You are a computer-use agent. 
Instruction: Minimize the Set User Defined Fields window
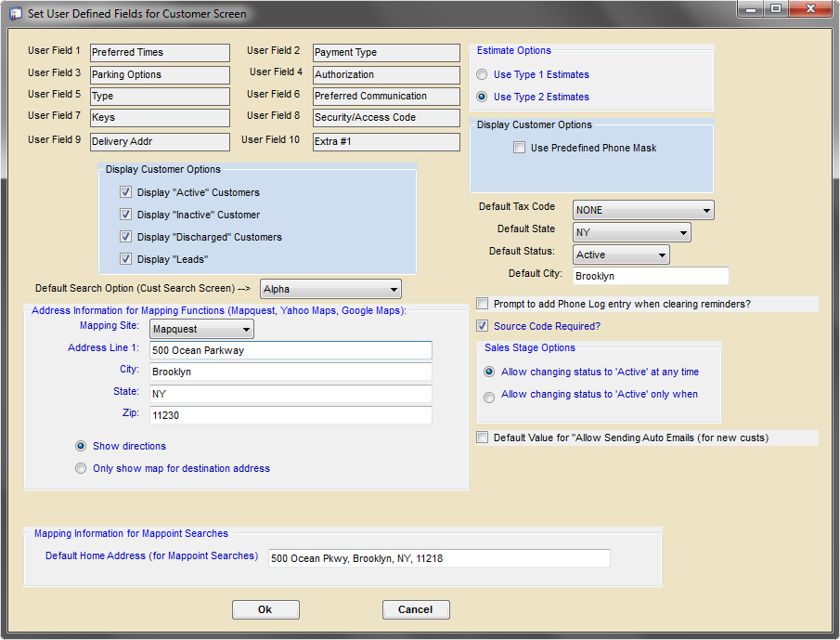click(751, 9)
